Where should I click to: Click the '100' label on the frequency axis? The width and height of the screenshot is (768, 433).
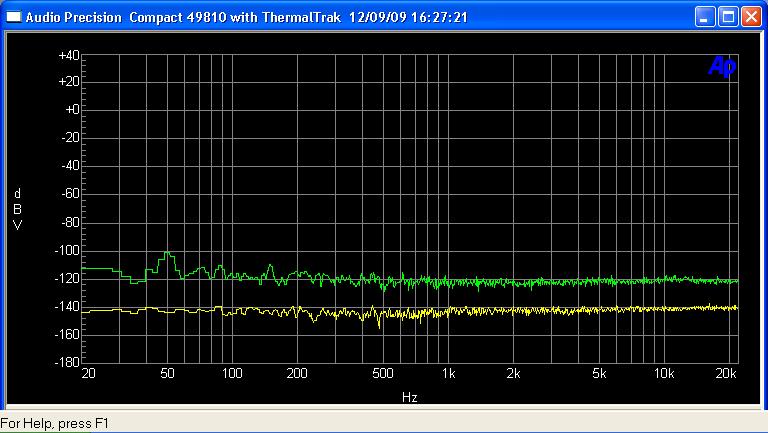232,374
